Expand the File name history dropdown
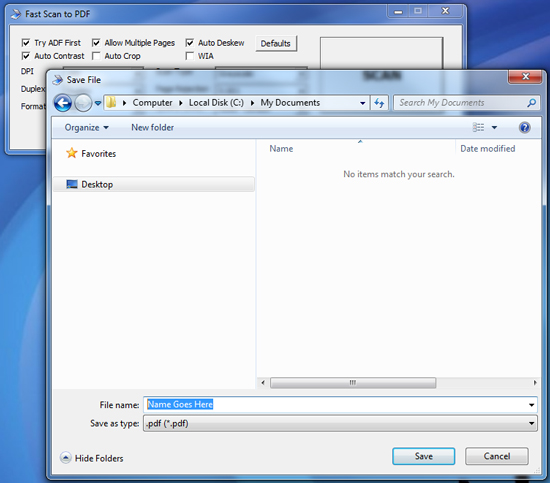 (532, 405)
